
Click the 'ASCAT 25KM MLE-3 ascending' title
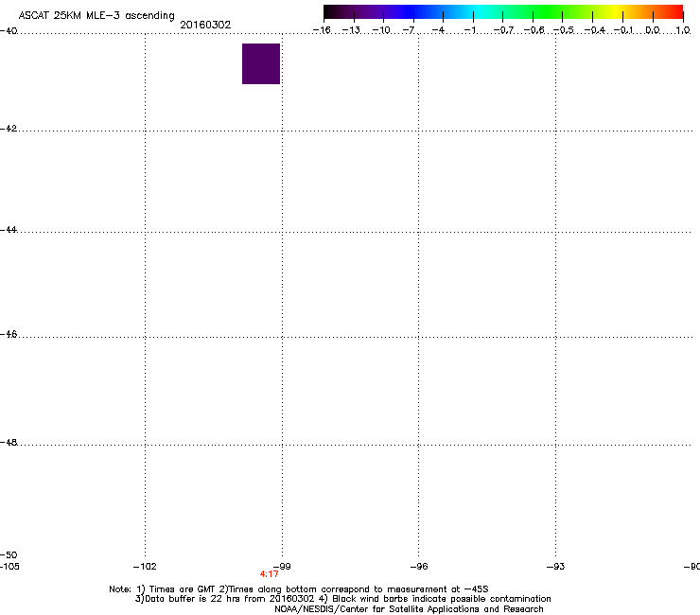[x=96, y=15]
